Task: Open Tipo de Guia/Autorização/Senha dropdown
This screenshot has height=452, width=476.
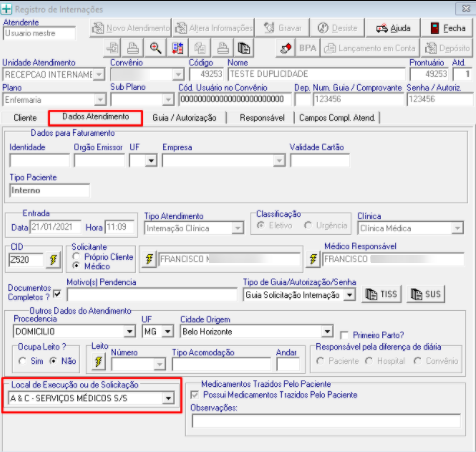Action: [x=349, y=295]
